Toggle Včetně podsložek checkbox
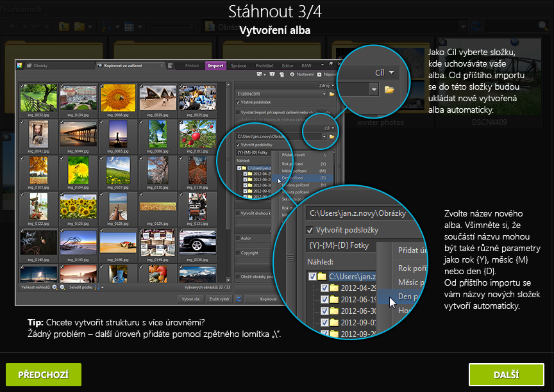 point(238,102)
